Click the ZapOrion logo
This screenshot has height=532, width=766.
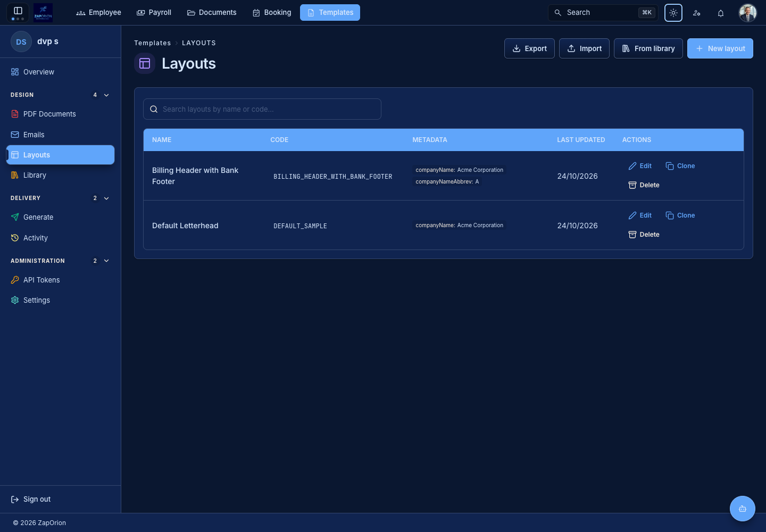click(x=43, y=12)
